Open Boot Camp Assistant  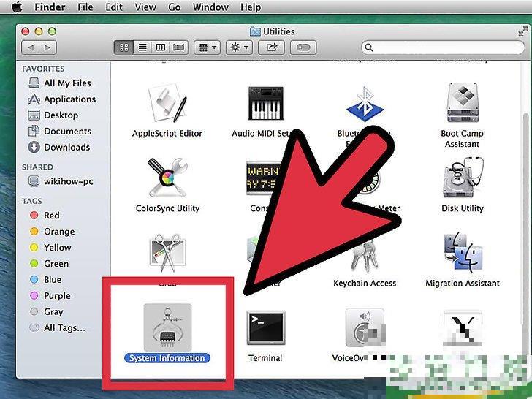pyautogui.click(x=462, y=104)
